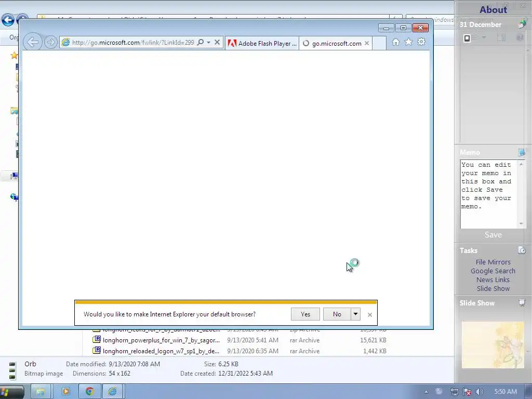Click Date modified value in details pane
This screenshot has height=399, width=532.
(x=135, y=364)
